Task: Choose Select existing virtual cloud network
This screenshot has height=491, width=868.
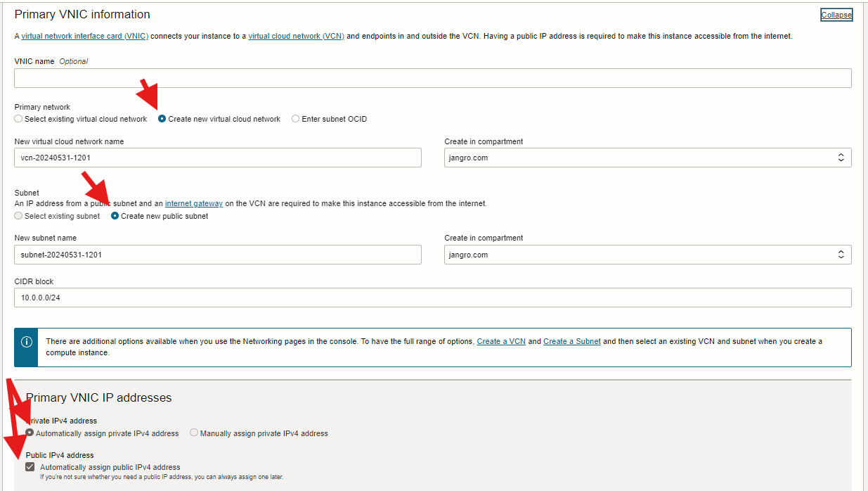Action: click(18, 118)
